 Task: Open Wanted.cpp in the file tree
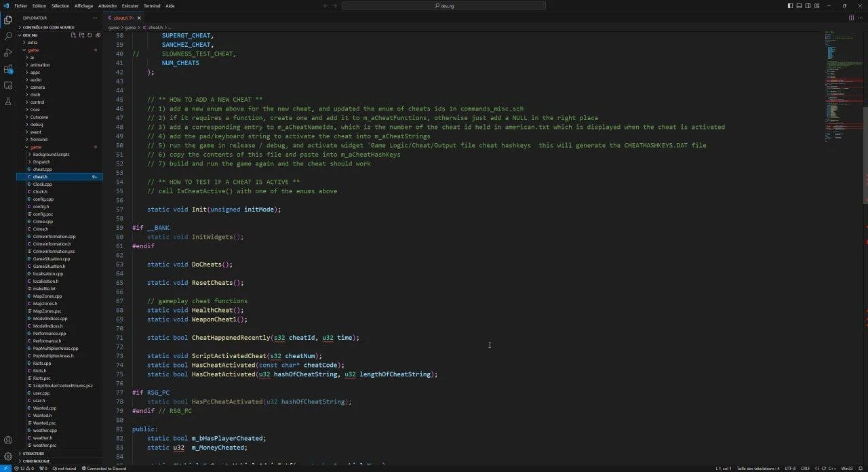45,408
